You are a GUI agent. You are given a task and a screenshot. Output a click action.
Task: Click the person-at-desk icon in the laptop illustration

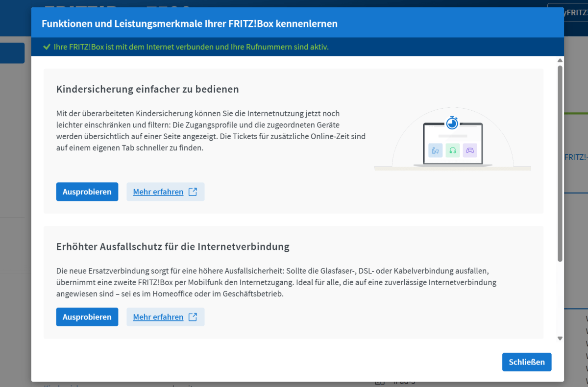[435, 150]
